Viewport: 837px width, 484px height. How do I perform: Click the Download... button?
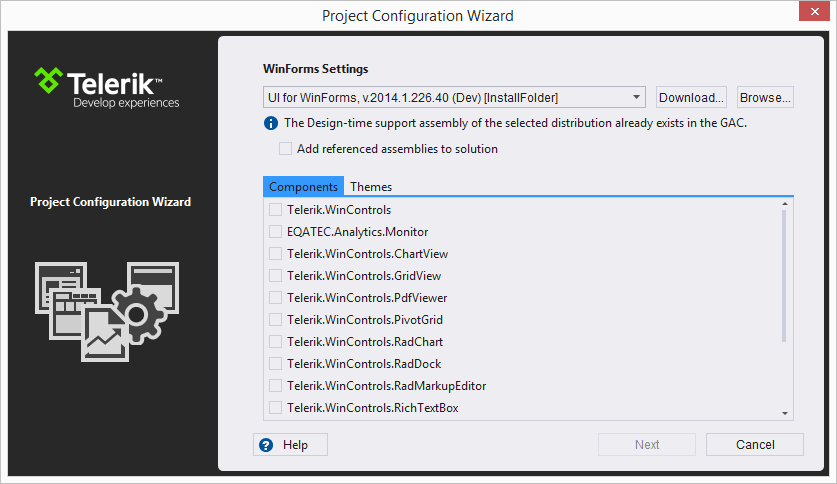coord(691,98)
